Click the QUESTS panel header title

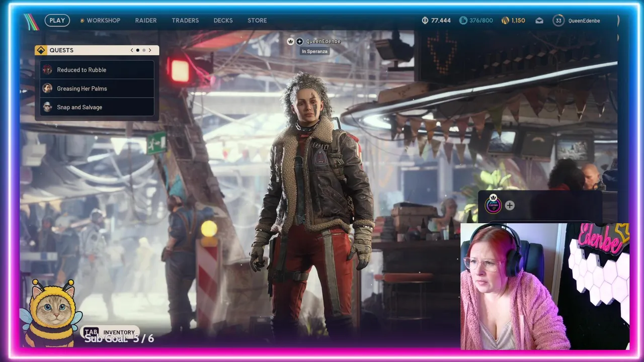[61, 50]
